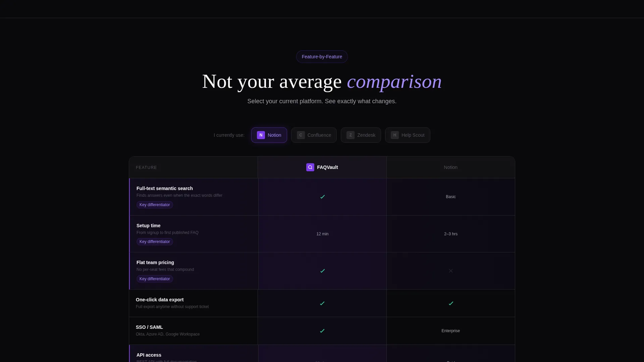The width and height of the screenshot is (644, 362).
Task: Click Notion X mark for Flat team pricing
Action: point(451,271)
